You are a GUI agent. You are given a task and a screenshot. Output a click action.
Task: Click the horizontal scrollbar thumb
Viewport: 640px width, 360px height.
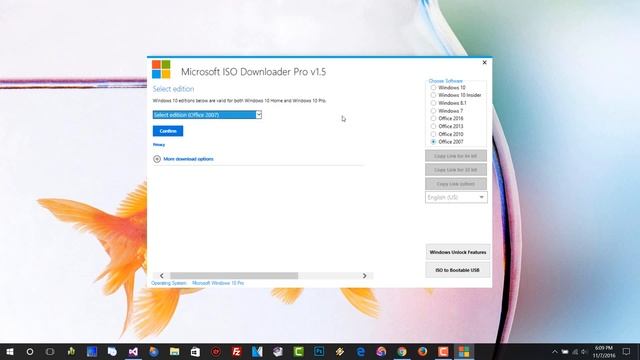234,276
